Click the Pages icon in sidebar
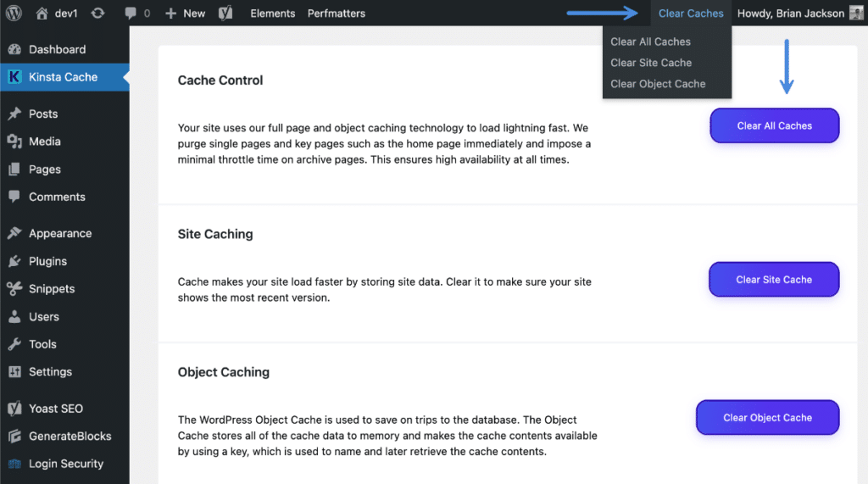 [14, 169]
